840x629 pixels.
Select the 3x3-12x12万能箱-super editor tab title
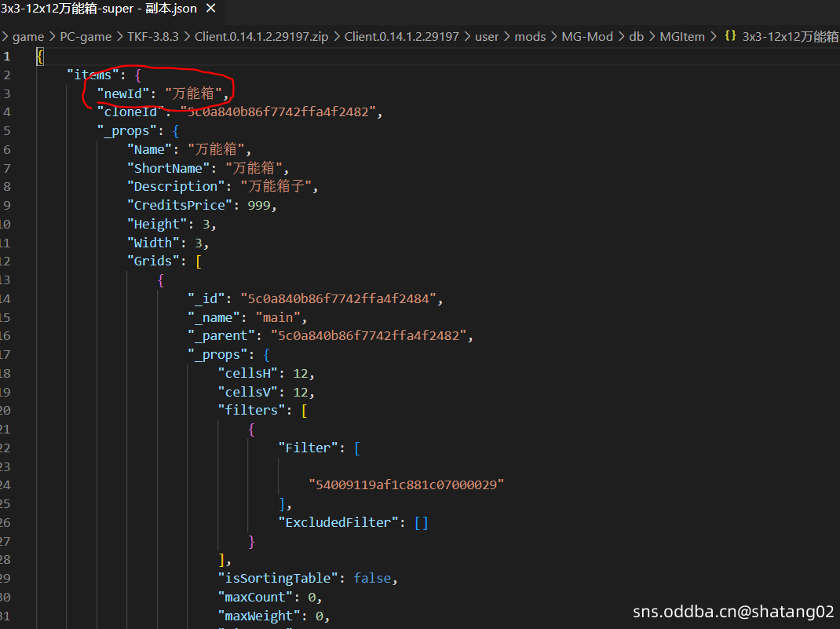(98, 9)
